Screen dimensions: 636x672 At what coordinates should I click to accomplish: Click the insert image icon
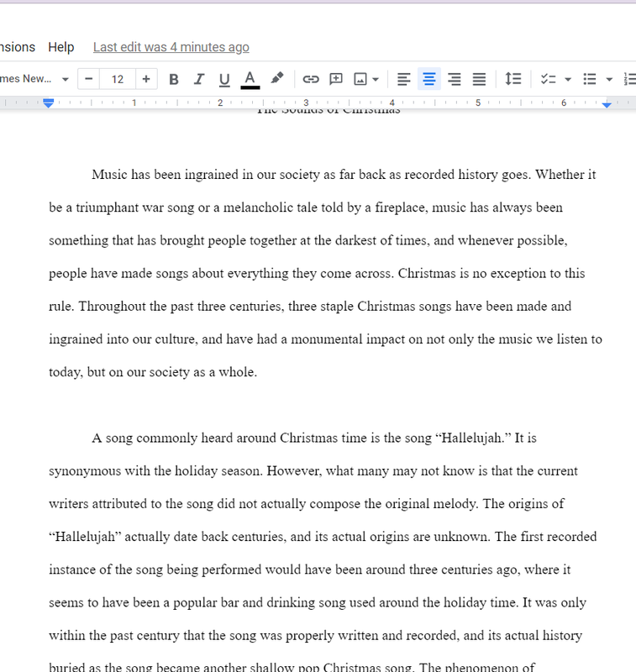pyautogui.click(x=360, y=79)
